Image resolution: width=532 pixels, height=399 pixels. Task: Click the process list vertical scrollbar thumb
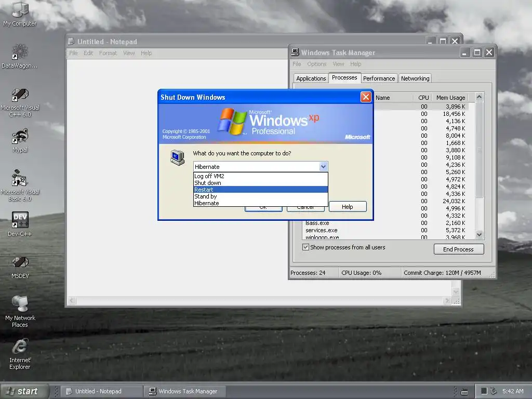[479, 149]
